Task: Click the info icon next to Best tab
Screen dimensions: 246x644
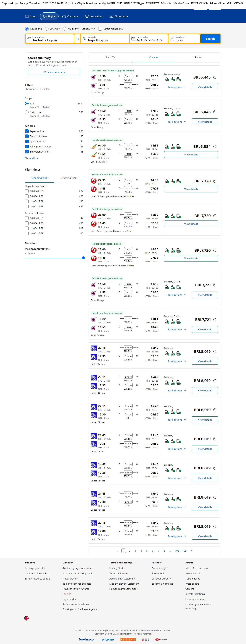Action: (x=113, y=58)
